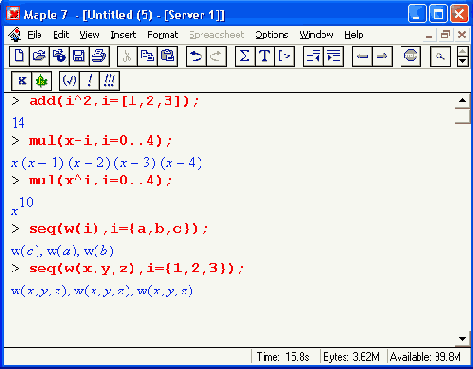Viewport: 473px width, 369px height.
Task: Execute the worksheet with triple exclamation icon
Action: [109, 81]
